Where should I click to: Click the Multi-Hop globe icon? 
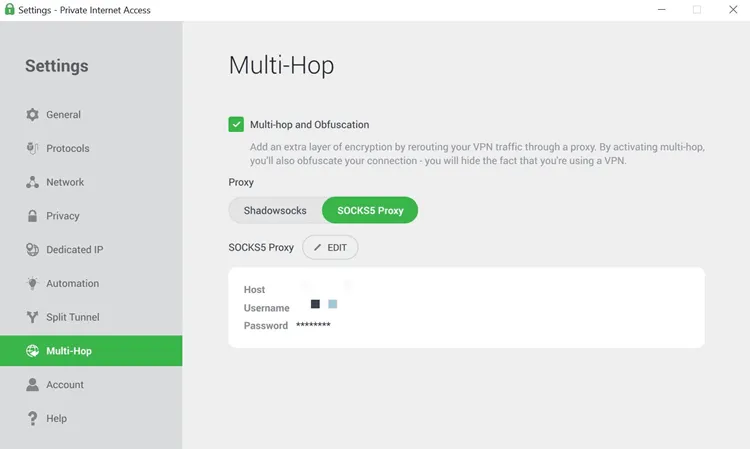click(32, 351)
